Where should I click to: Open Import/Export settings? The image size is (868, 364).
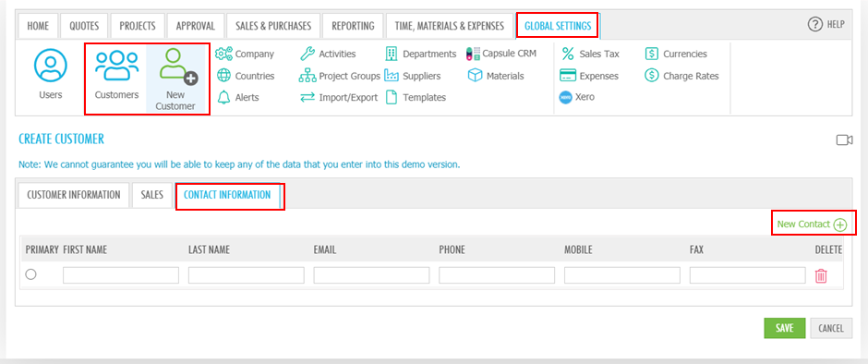(x=338, y=98)
